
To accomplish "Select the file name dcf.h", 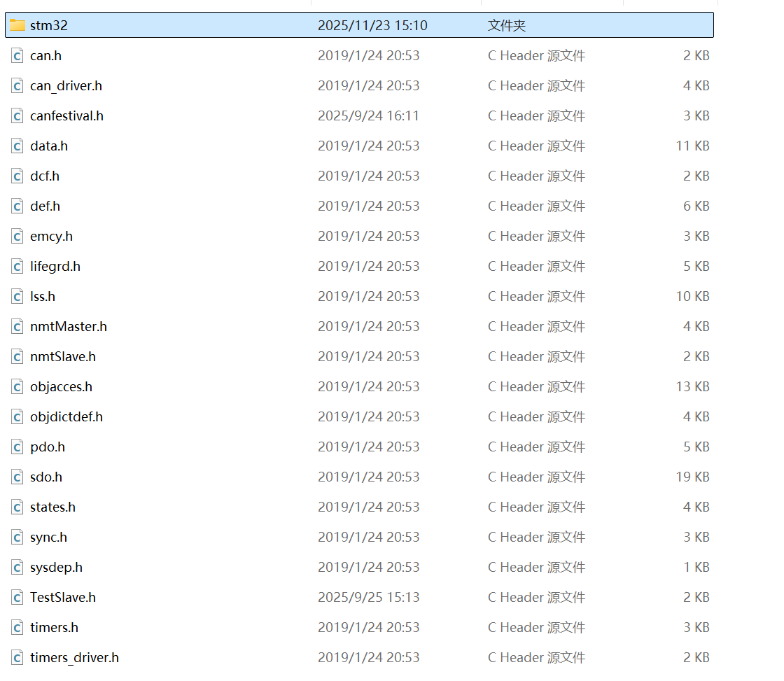I will (45, 176).
